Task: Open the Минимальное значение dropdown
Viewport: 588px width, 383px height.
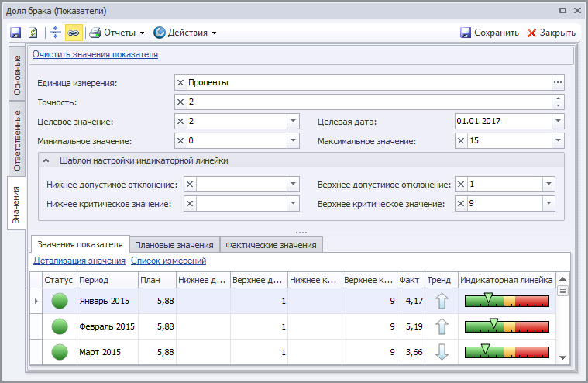Action: point(294,140)
